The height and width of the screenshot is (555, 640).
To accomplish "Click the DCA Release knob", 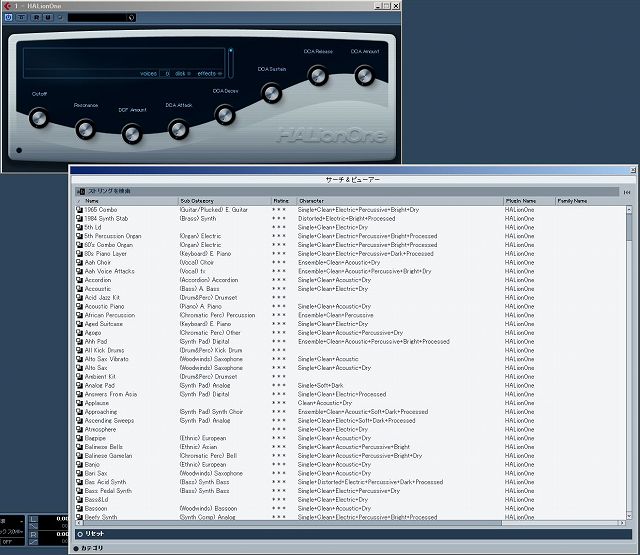I will coord(318,75).
